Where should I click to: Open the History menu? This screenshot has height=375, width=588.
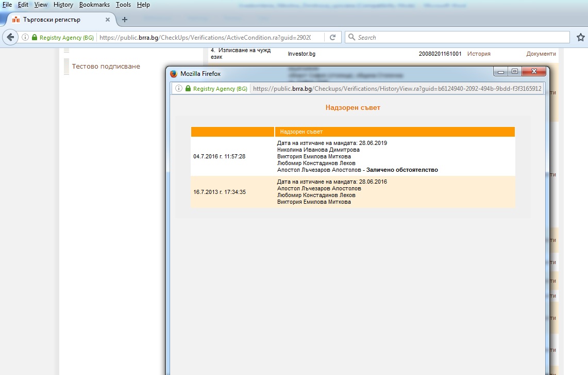63,5
